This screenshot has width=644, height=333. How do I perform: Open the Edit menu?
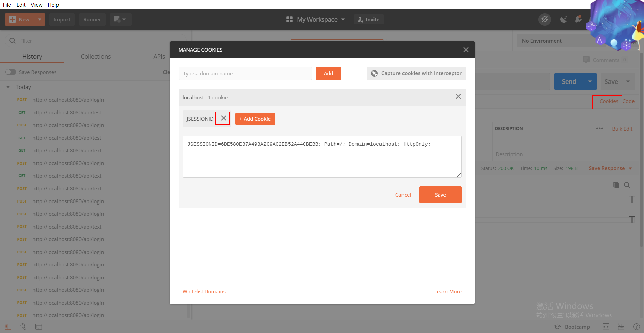[x=21, y=5]
